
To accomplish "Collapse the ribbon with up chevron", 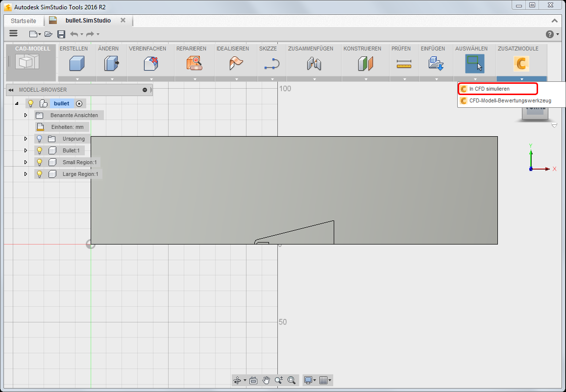I will point(554,21).
